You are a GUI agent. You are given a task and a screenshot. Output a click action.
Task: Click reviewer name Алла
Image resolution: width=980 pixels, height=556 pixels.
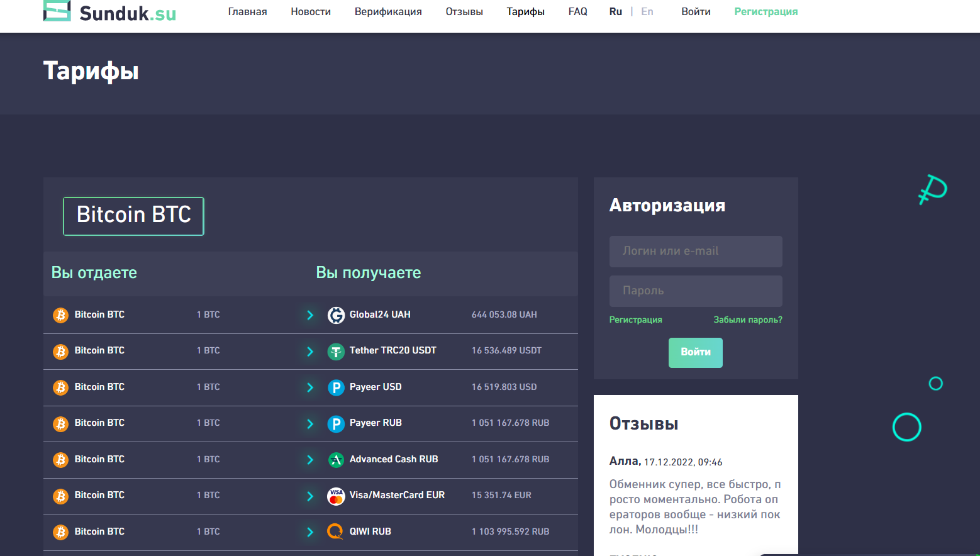[x=624, y=461]
